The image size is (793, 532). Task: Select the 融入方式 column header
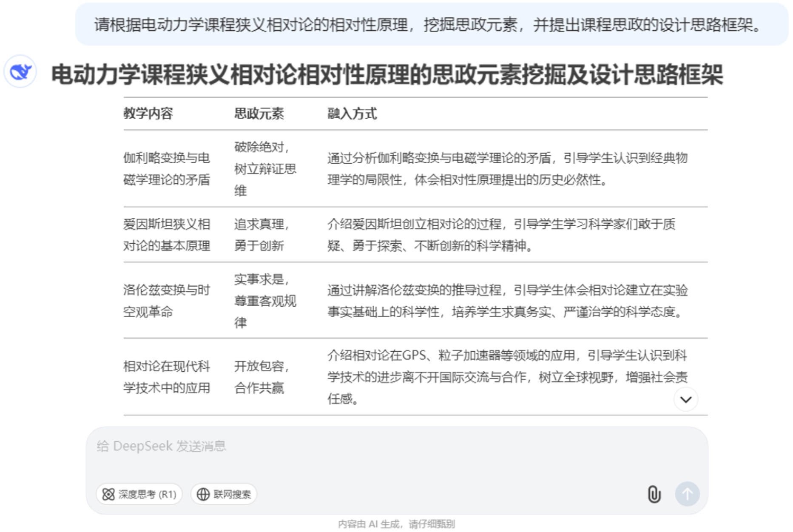(352, 114)
